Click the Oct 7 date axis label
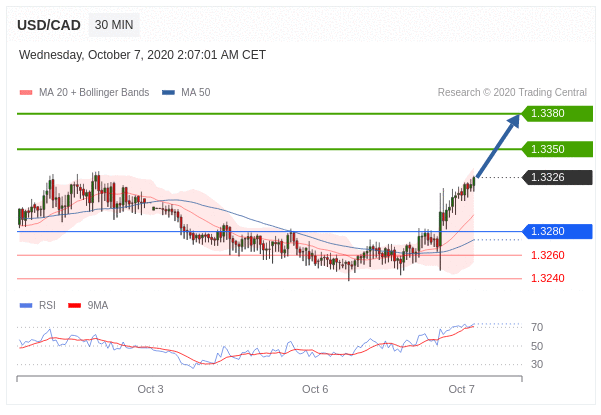601x415 pixels. click(461, 389)
